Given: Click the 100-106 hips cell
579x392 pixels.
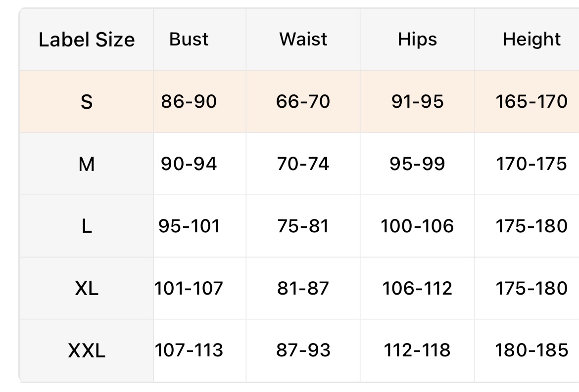Looking at the screenshot, I should [x=417, y=226].
